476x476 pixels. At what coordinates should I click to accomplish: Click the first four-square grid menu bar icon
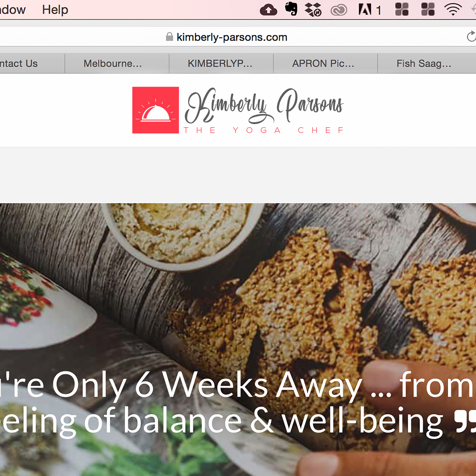402,9
